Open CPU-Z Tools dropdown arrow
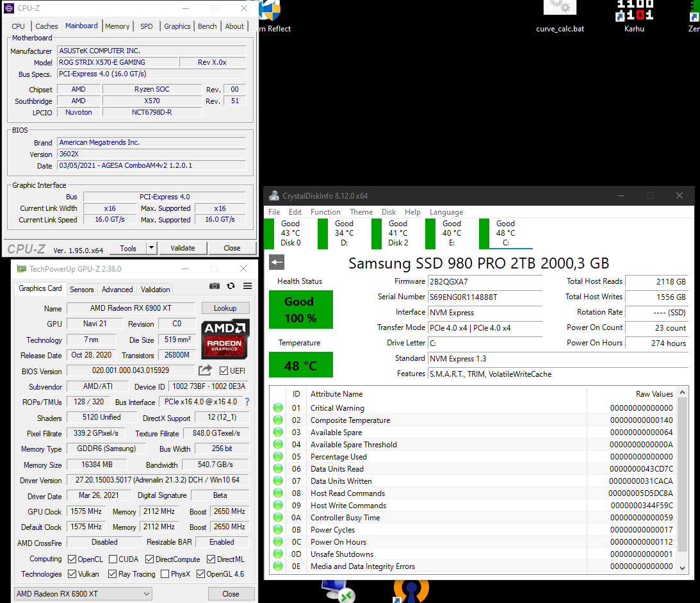 152,248
